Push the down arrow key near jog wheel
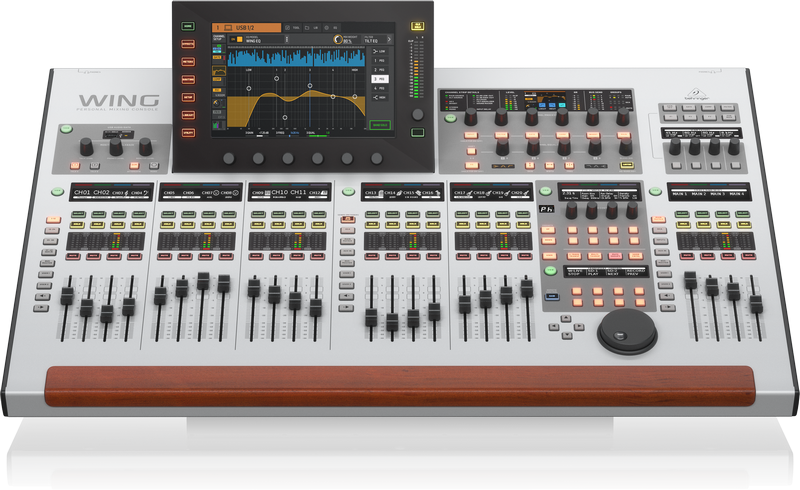The width and height of the screenshot is (800, 490). tap(567, 335)
